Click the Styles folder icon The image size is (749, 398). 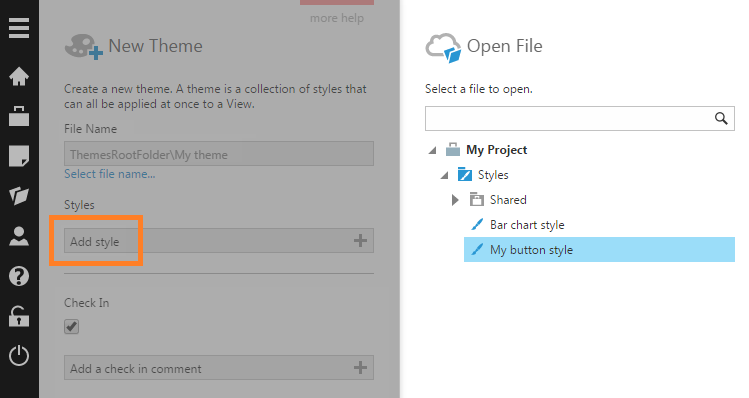(465, 174)
